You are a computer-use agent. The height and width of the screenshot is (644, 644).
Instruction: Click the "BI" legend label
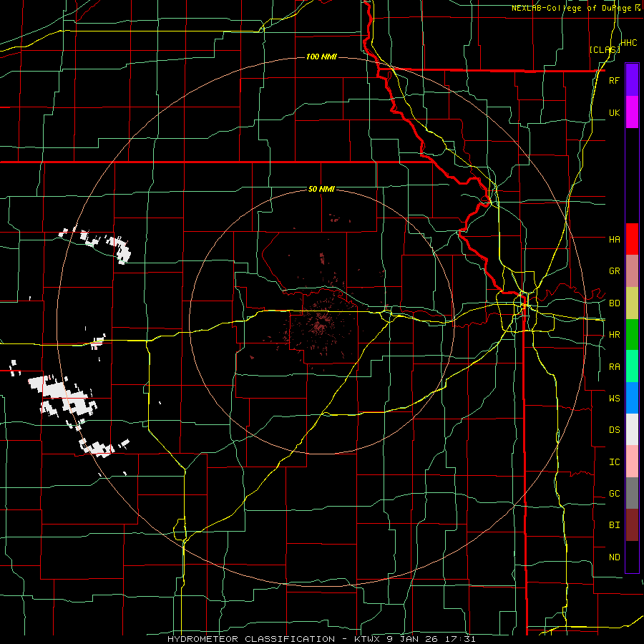614,525
